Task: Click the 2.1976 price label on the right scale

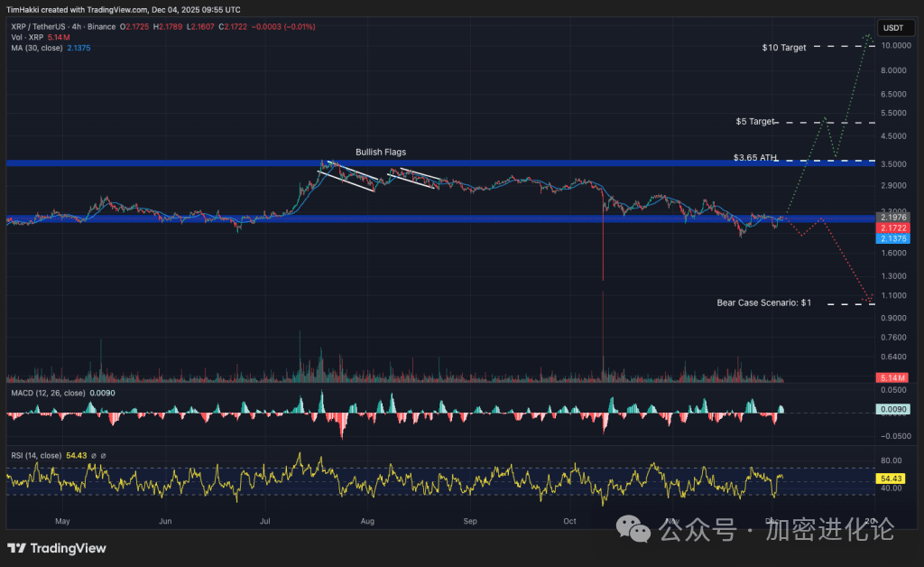Action: [x=892, y=217]
